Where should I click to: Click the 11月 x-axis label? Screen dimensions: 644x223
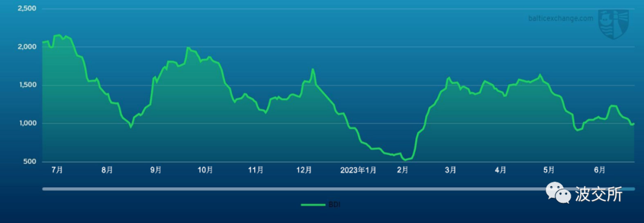pos(256,171)
